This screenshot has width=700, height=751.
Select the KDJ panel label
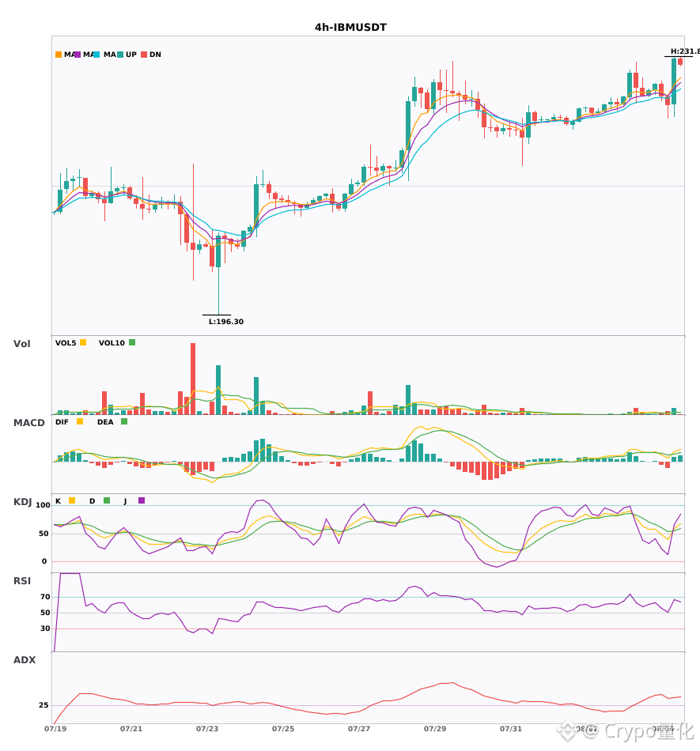22,502
